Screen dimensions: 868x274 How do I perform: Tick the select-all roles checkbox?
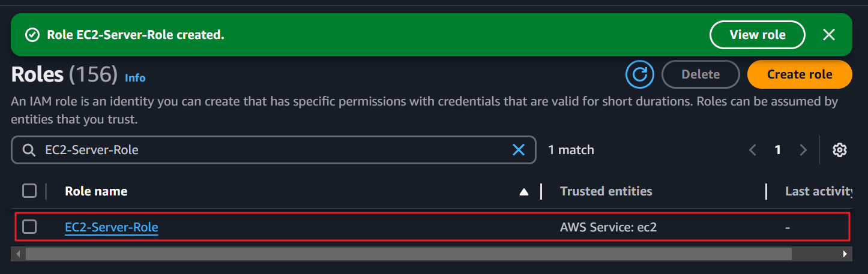click(29, 191)
